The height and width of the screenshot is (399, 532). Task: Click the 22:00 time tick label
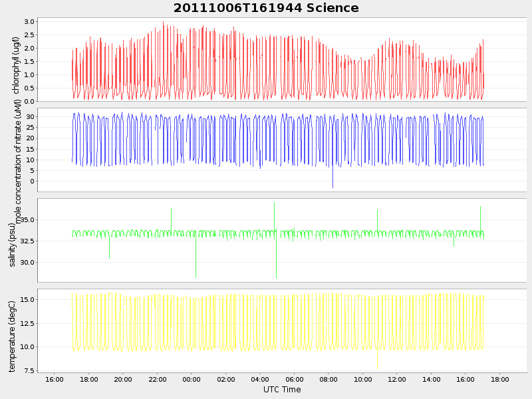click(x=158, y=379)
